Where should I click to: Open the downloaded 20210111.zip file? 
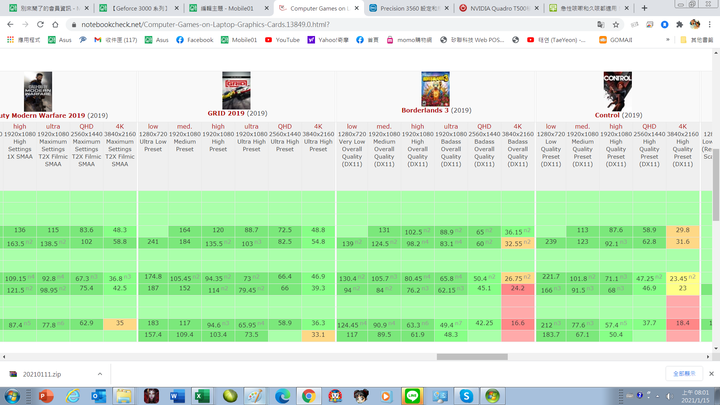41,374
